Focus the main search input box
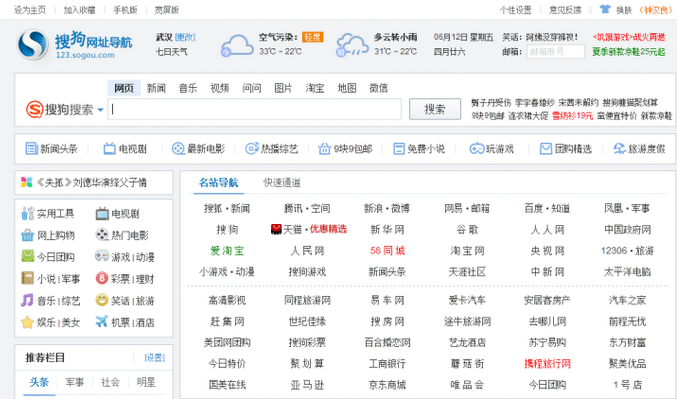The image size is (677, 399). 255,109
